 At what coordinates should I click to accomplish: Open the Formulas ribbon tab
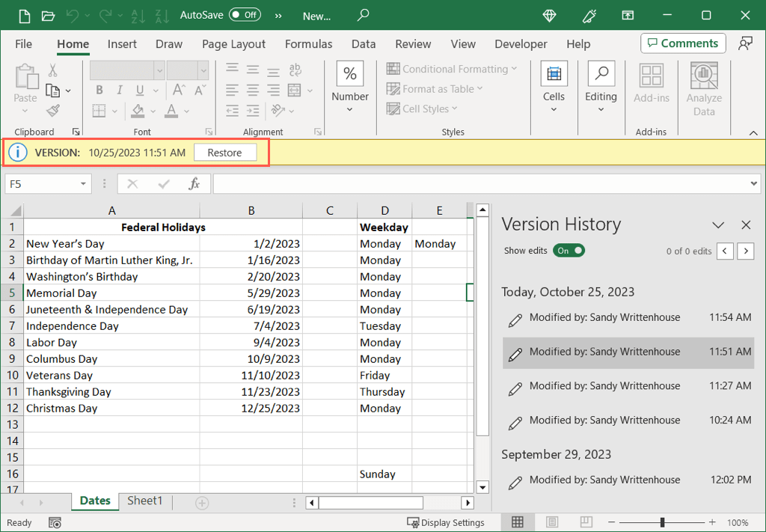308,44
